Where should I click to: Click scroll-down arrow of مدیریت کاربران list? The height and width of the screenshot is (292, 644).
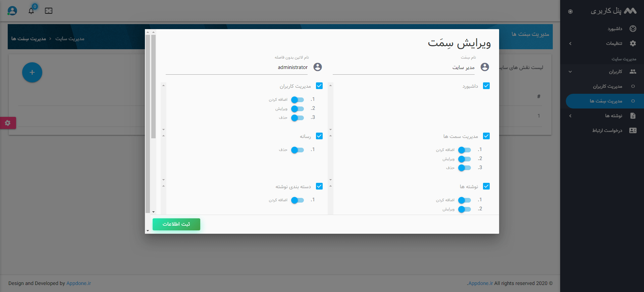(x=163, y=129)
